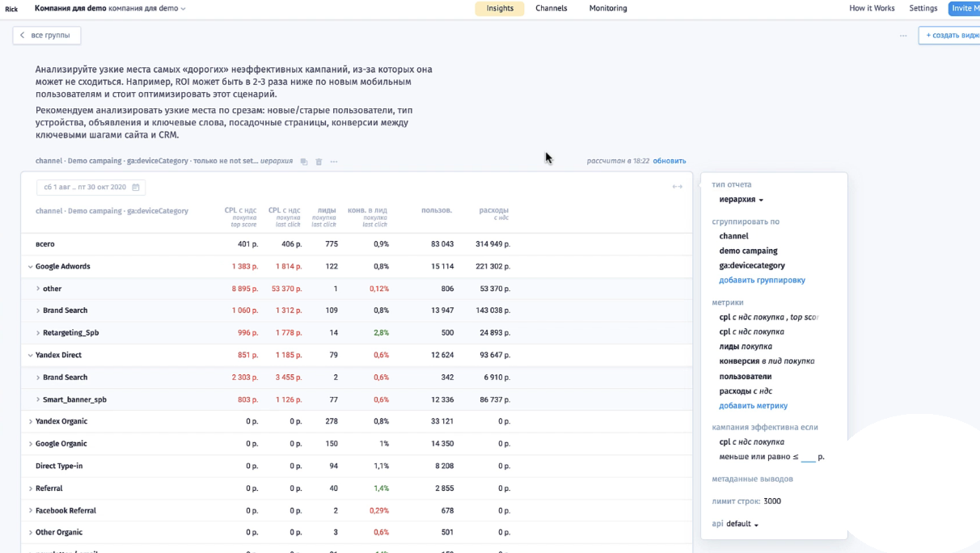
Task: Go back to все группы
Action: click(x=47, y=36)
